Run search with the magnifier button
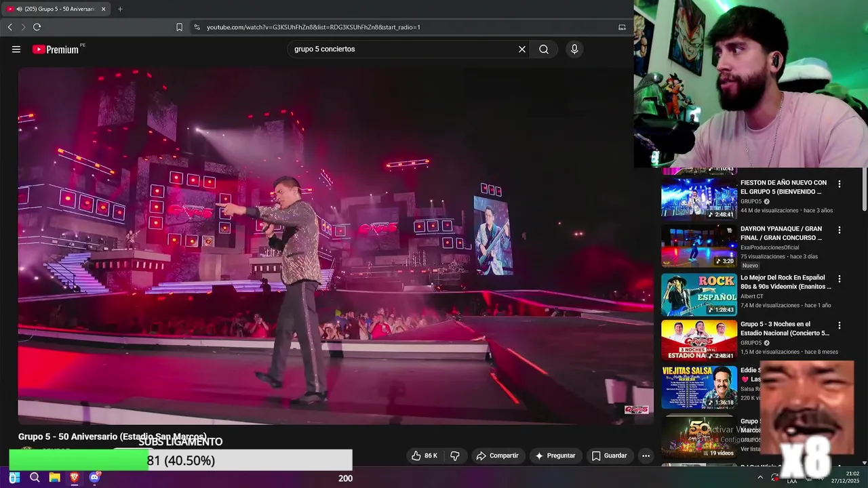Image resolution: width=868 pixels, height=488 pixels. tap(544, 49)
